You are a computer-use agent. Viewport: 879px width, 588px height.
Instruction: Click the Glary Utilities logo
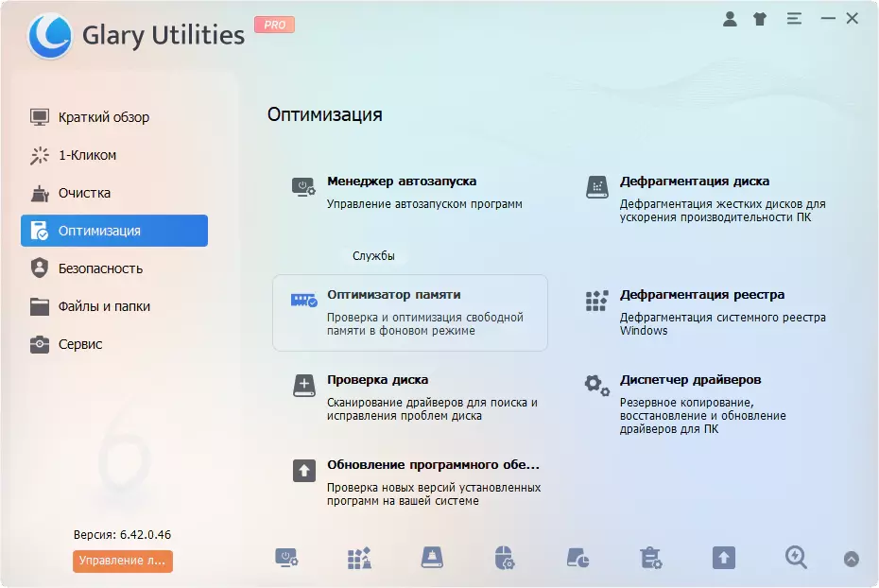coord(50,37)
